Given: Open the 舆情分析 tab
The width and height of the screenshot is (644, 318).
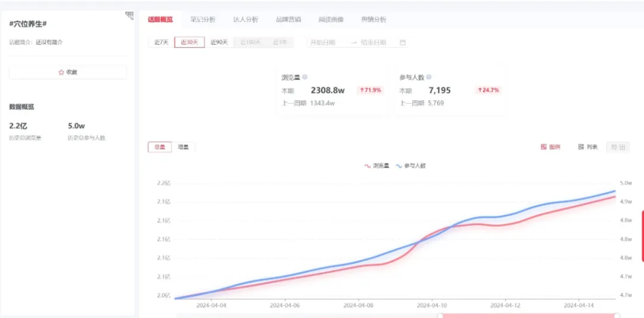Looking at the screenshot, I should [x=374, y=19].
